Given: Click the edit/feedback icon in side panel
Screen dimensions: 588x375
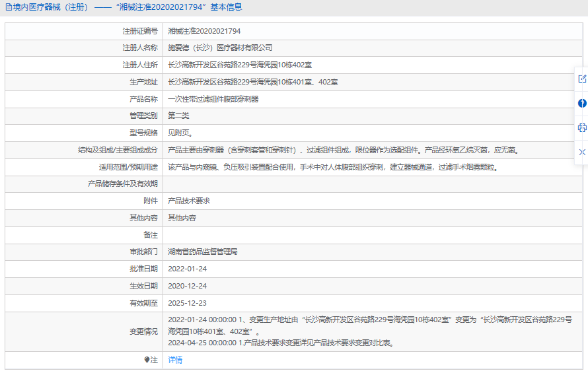Looking at the screenshot, I should (582, 79).
